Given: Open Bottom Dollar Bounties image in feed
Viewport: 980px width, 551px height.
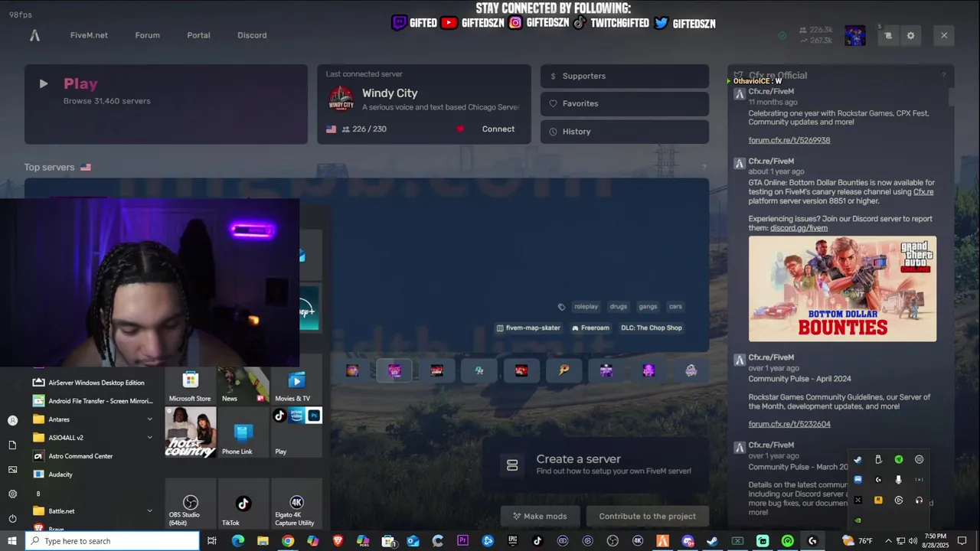Looking at the screenshot, I should click(x=842, y=289).
